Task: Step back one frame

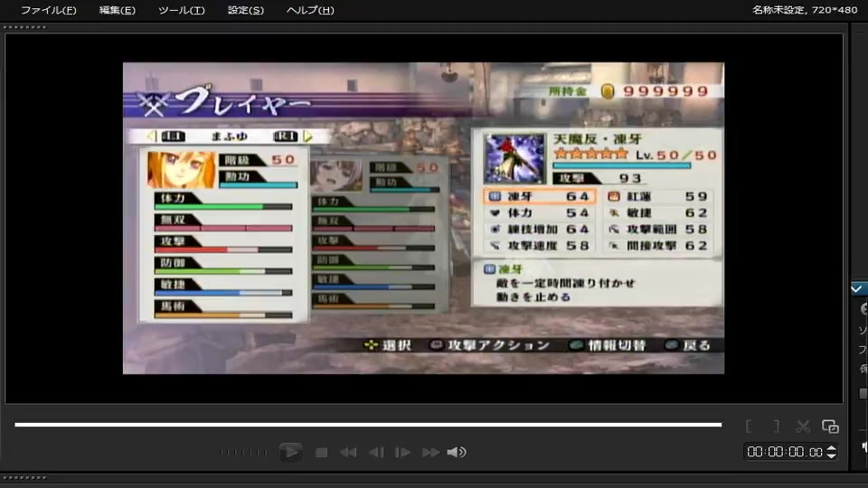Action: (x=376, y=453)
